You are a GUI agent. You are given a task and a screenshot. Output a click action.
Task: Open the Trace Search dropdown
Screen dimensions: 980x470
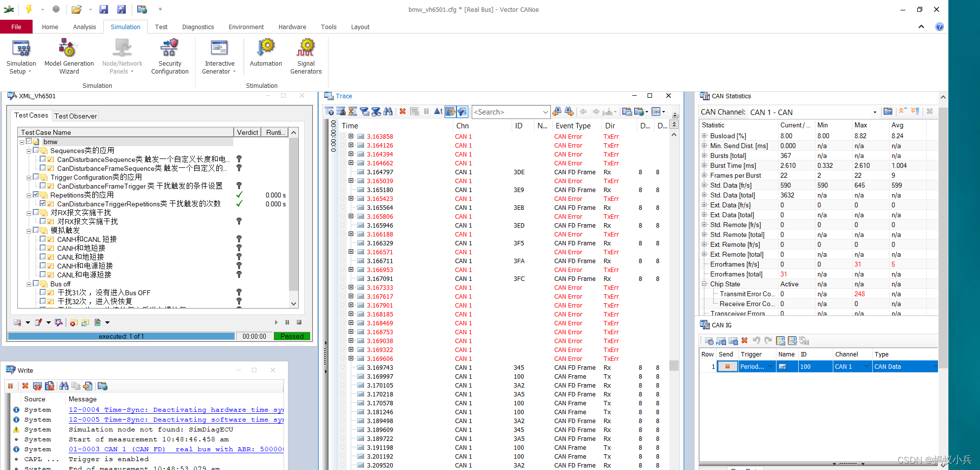(x=545, y=112)
